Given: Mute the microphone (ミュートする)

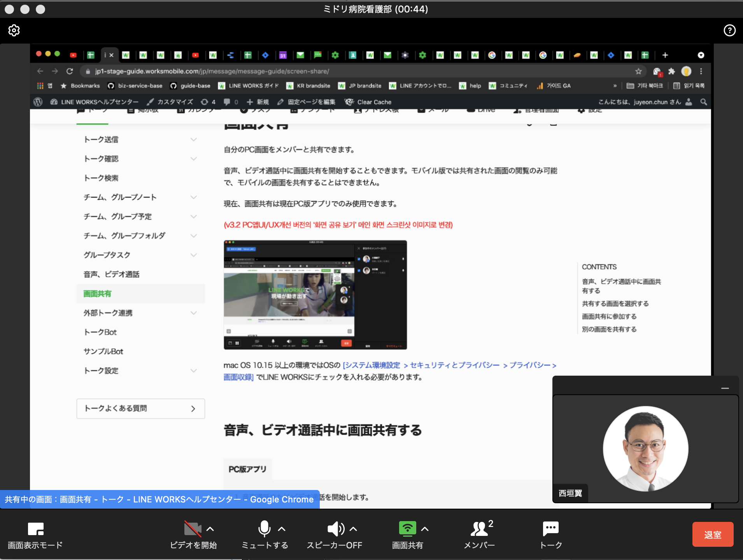Looking at the screenshot, I should [264, 529].
